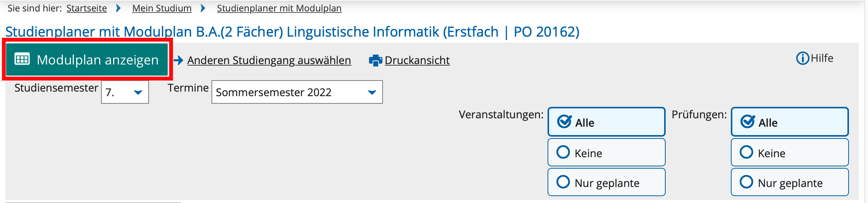Click the breadcrumb chevron after Mein Studium
Viewport: 868px width, 203px height.
(x=203, y=8)
